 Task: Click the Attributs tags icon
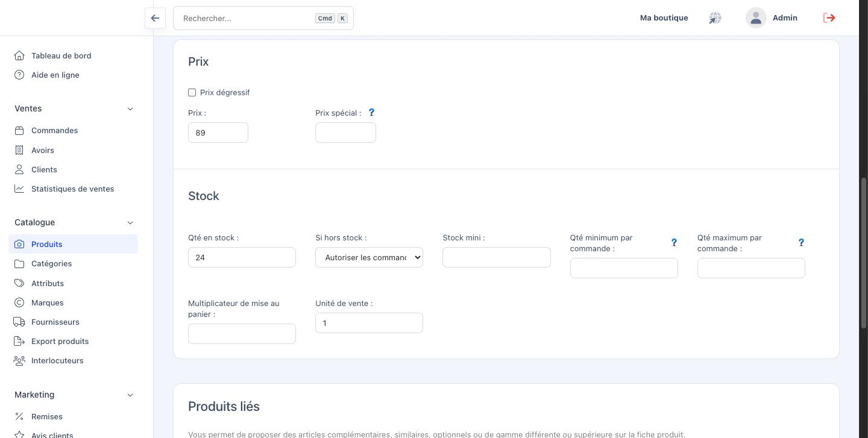[x=19, y=283]
